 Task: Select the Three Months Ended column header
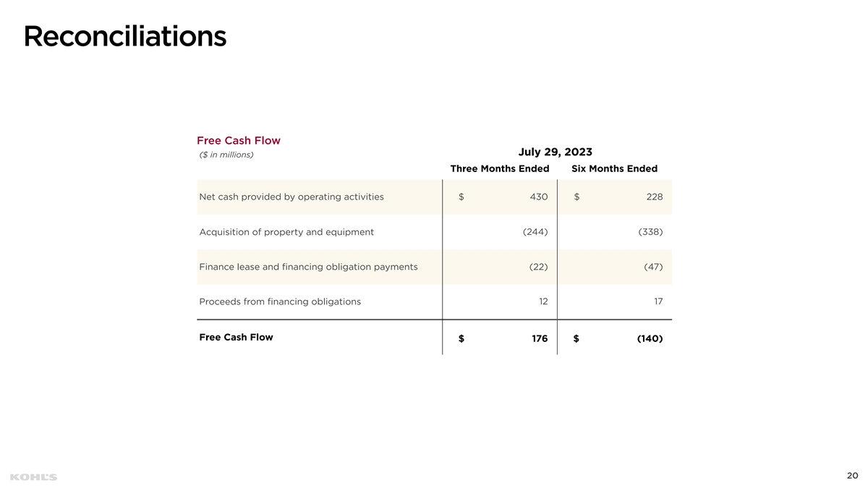click(x=500, y=168)
